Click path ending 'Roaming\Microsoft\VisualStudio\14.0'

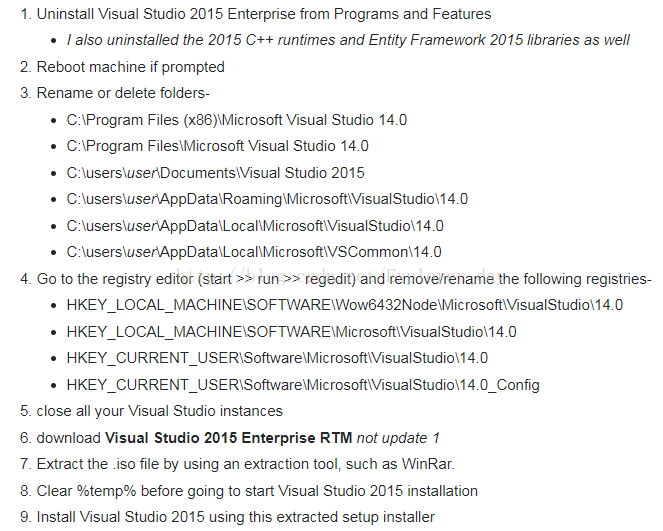[267, 199]
